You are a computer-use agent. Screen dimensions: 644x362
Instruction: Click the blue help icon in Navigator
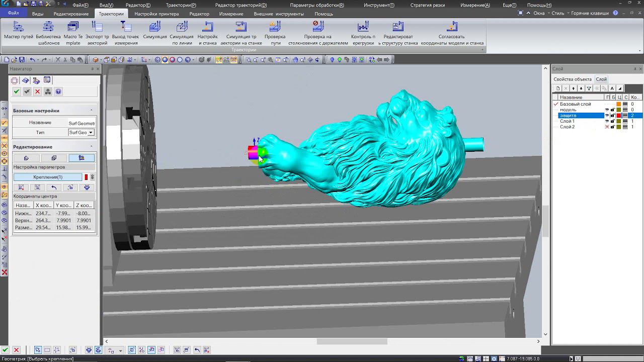[x=58, y=92]
